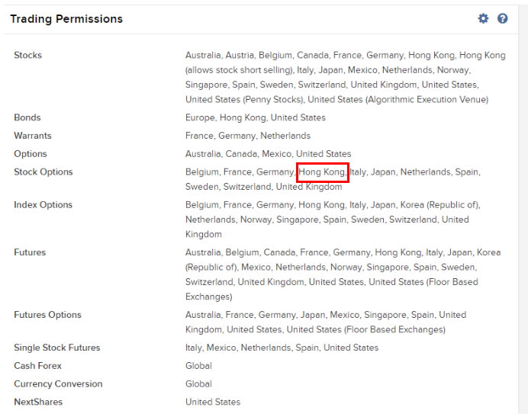Click the Warrants row label
Viewport: 528px width, 420px height.
(x=33, y=136)
